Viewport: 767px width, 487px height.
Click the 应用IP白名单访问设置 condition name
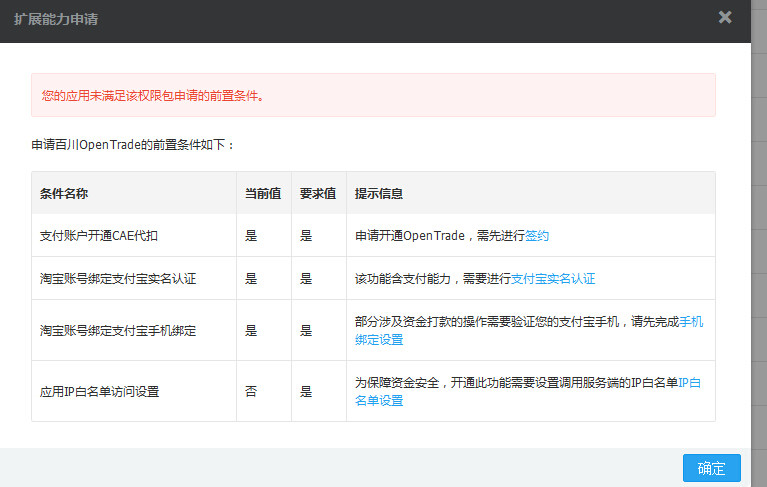pyautogui.click(x=99, y=392)
